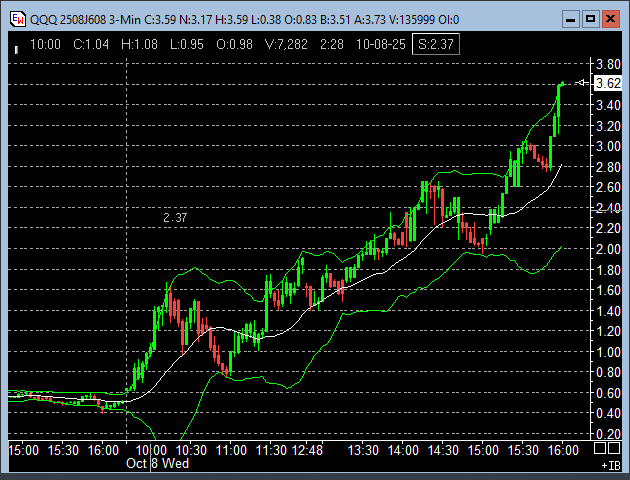
Task: Click the chart application icon in title bar
Action: pos(17,18)
